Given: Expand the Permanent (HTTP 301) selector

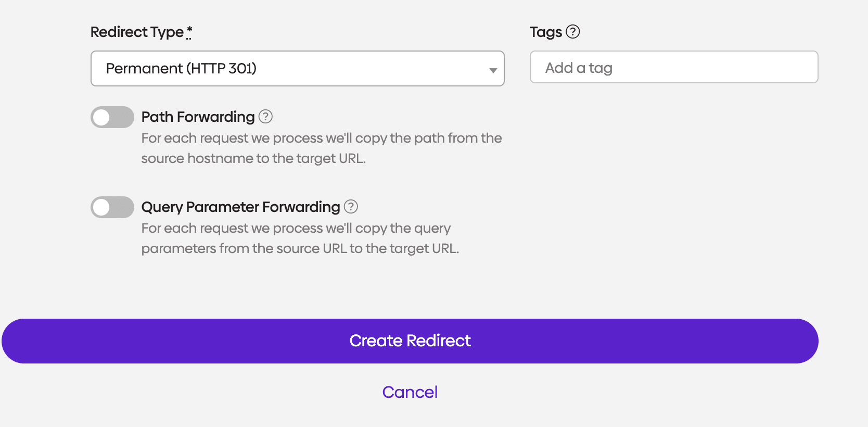Looking at the screenshot, I should pyautogui.click(x=297, y=68).
